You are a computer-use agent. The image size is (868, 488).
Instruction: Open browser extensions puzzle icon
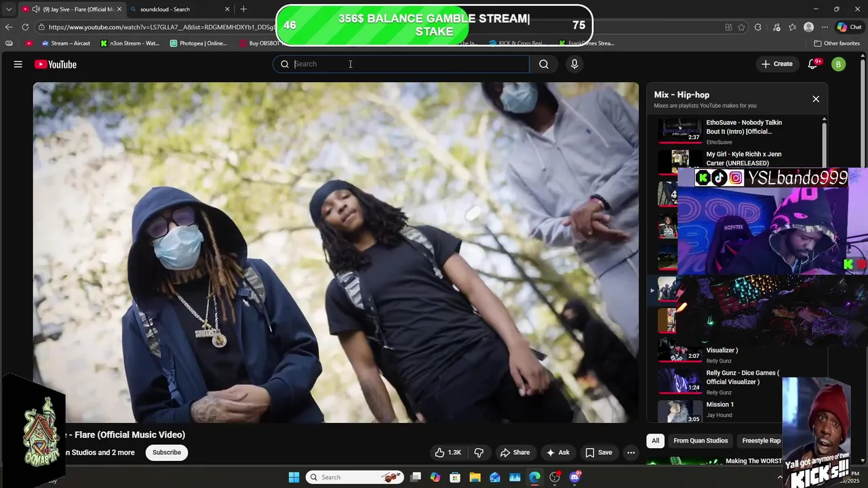coord(757,27)
